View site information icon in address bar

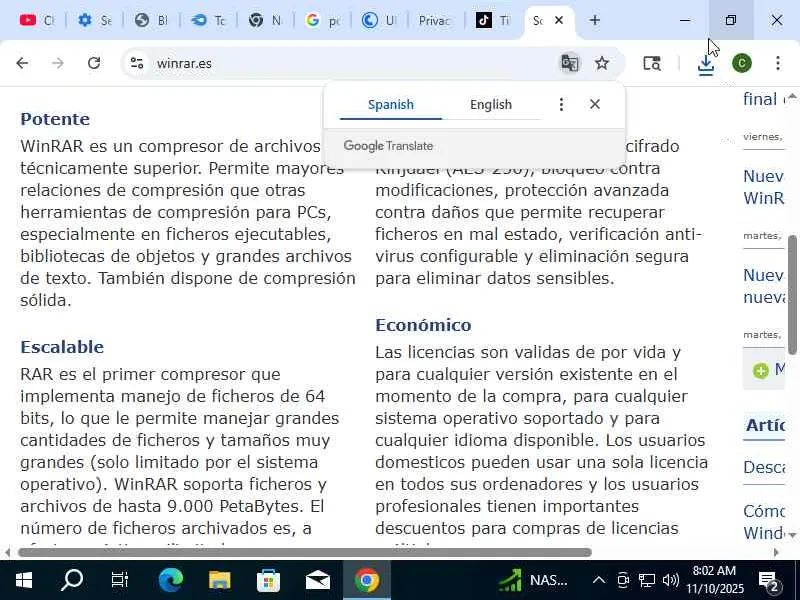(x=137, y=63)
